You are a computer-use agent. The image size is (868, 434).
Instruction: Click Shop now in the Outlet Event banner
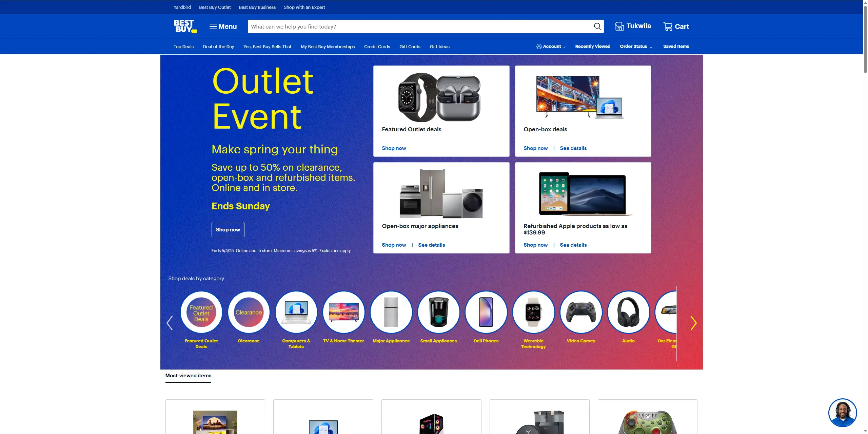coord(228,229)
